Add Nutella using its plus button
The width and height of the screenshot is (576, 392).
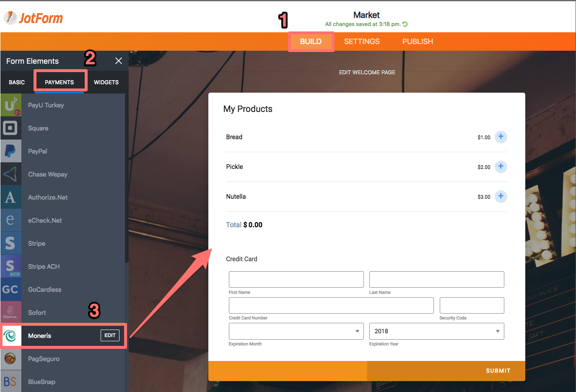click(x=501, y=196)
